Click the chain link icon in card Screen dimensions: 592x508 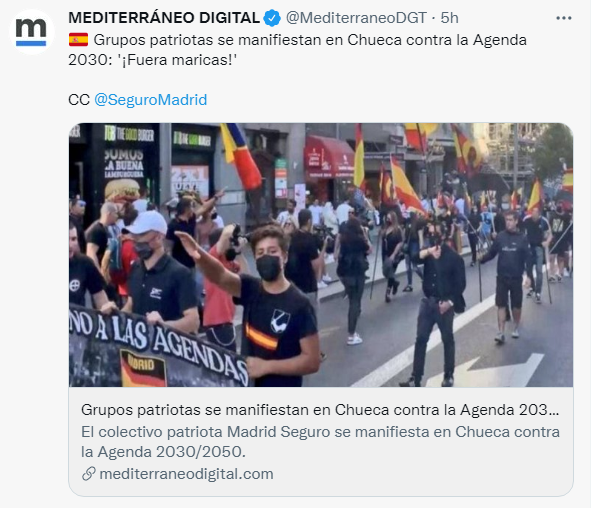(89, 474)
